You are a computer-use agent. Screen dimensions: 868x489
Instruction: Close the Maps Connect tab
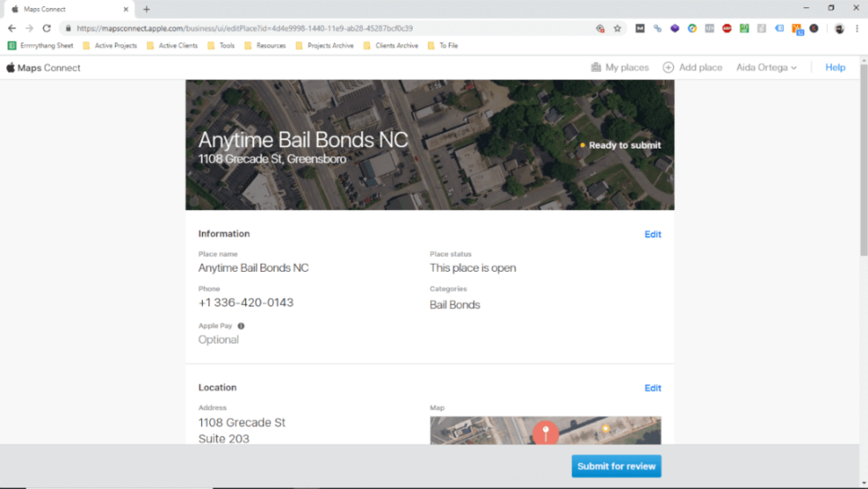(126, 9)
